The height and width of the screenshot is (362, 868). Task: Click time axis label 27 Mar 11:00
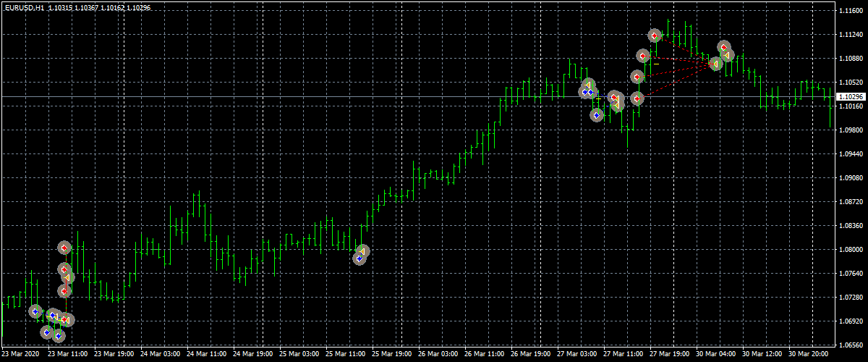(624, 355)
